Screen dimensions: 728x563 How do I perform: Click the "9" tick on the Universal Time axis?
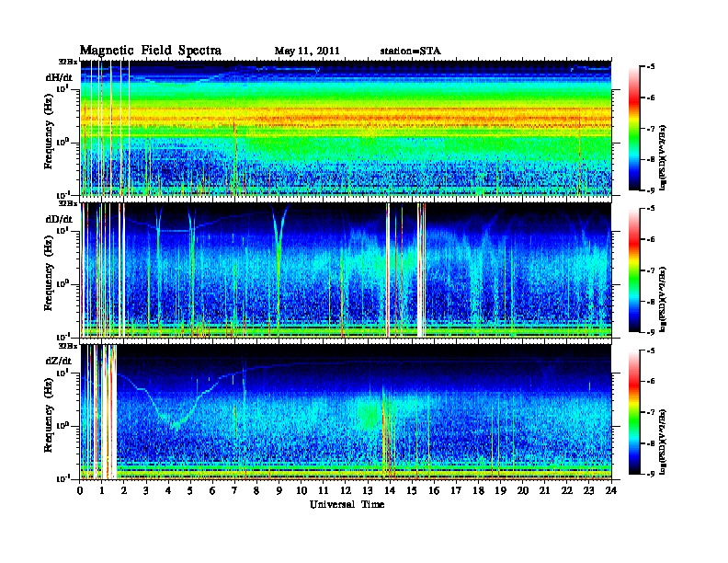[279, 491]
